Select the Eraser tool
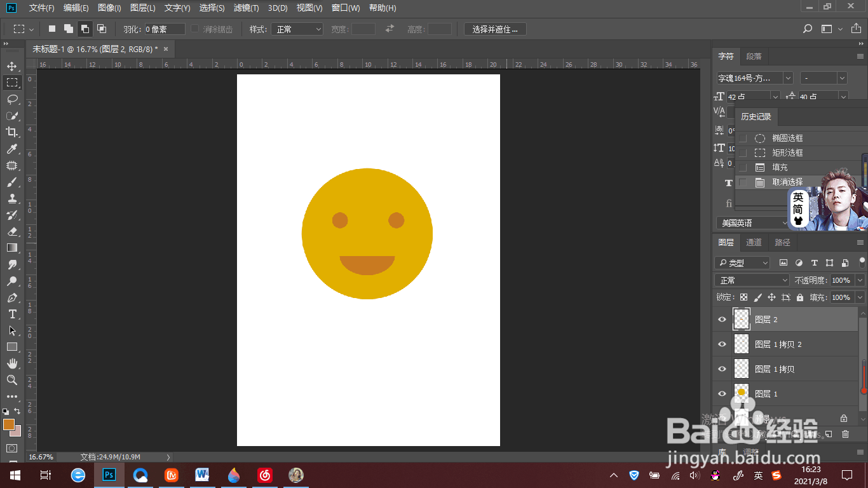The width and height of the screenshot is (868, 488). 12,231
